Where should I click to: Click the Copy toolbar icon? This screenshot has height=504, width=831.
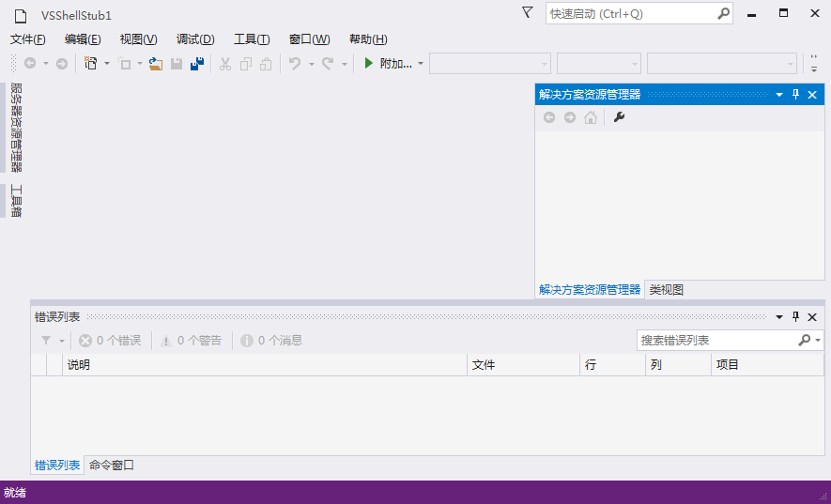click(246, 64)
